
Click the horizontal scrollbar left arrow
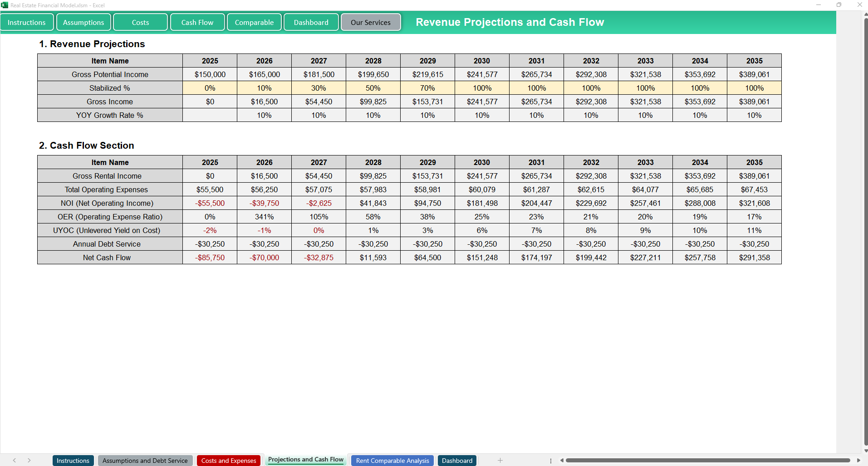pyautogui.click(x=562, y=461)
